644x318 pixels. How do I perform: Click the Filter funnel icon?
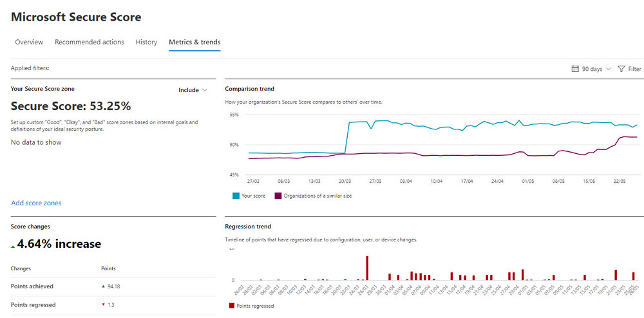(x=621, y=69)
